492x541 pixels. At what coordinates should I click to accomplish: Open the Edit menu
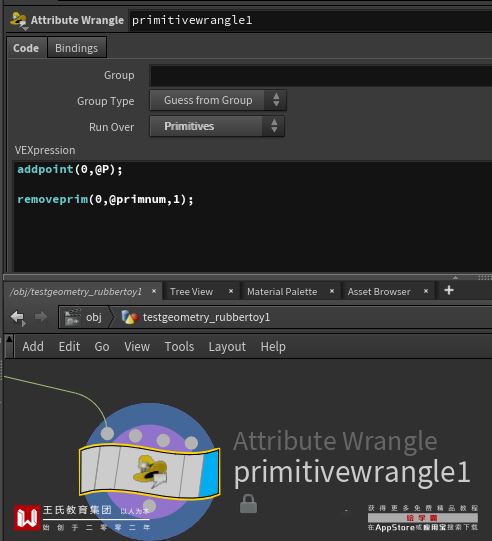pos(69,346)
